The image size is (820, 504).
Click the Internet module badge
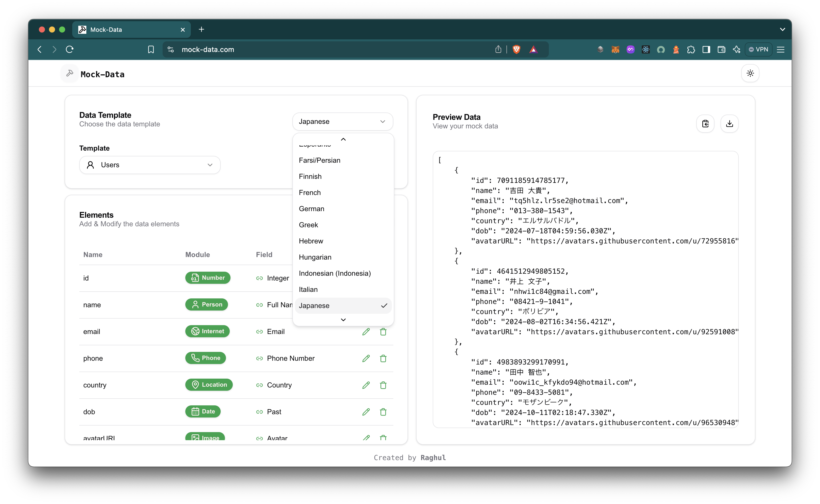click(x=207, y=331)
